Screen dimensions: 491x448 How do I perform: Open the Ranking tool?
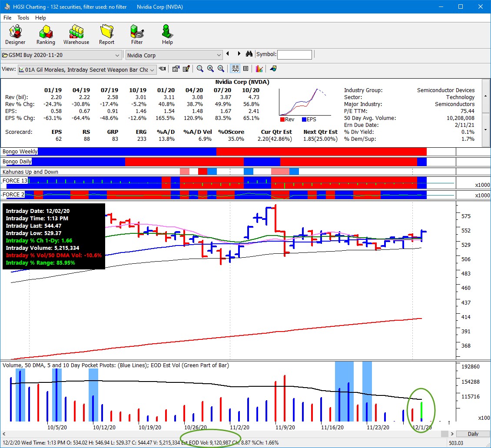pos(46,35)
